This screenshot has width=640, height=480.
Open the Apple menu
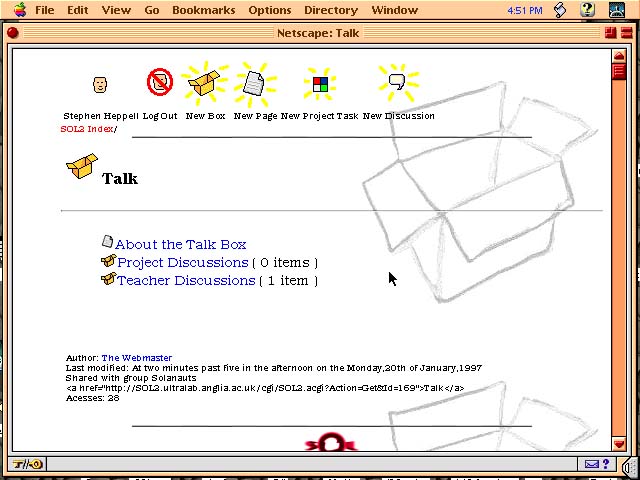pyautogui.click(x=20, y=9)
